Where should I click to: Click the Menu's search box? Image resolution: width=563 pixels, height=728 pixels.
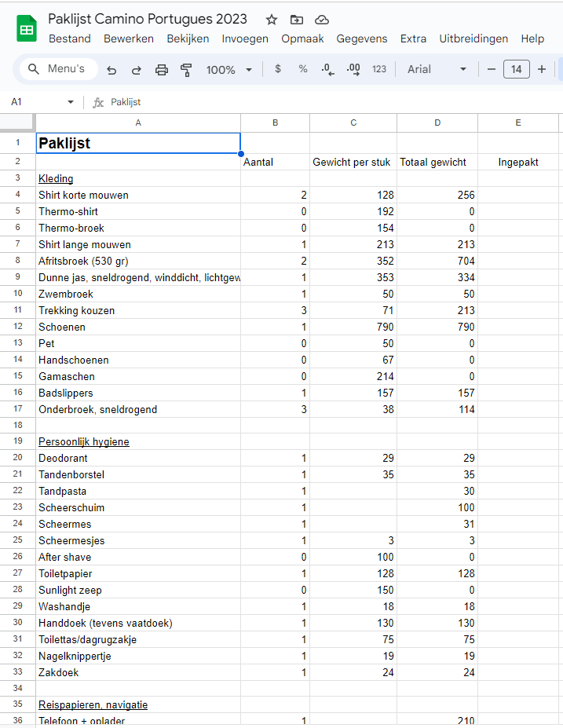58,69
